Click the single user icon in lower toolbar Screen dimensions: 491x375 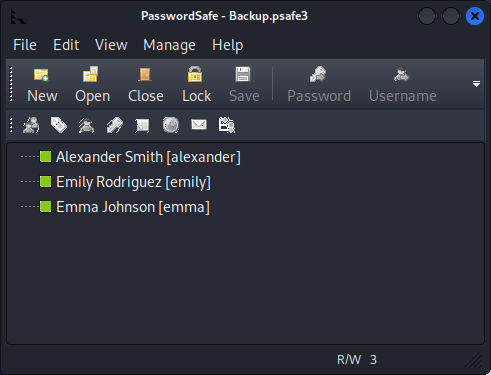click(x=87, y=125)
